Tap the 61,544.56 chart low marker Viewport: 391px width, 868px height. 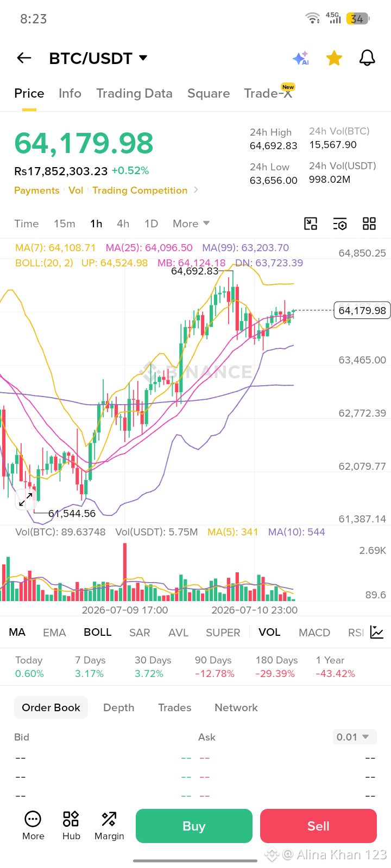click(72, 513)
